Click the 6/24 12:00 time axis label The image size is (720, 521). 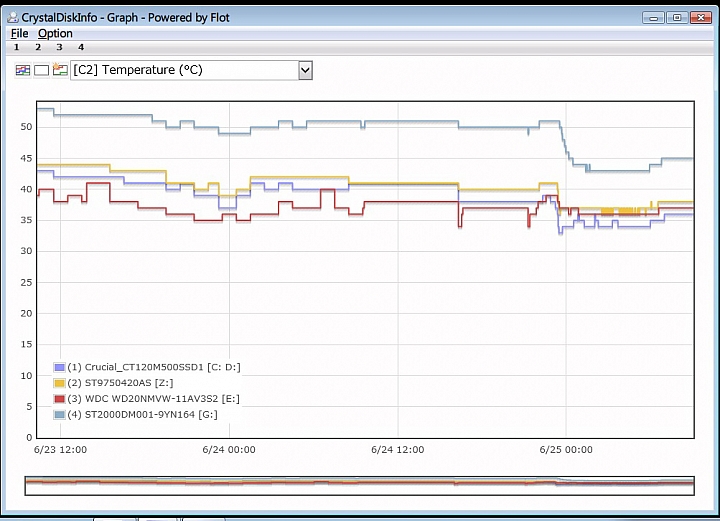[398, 450]
